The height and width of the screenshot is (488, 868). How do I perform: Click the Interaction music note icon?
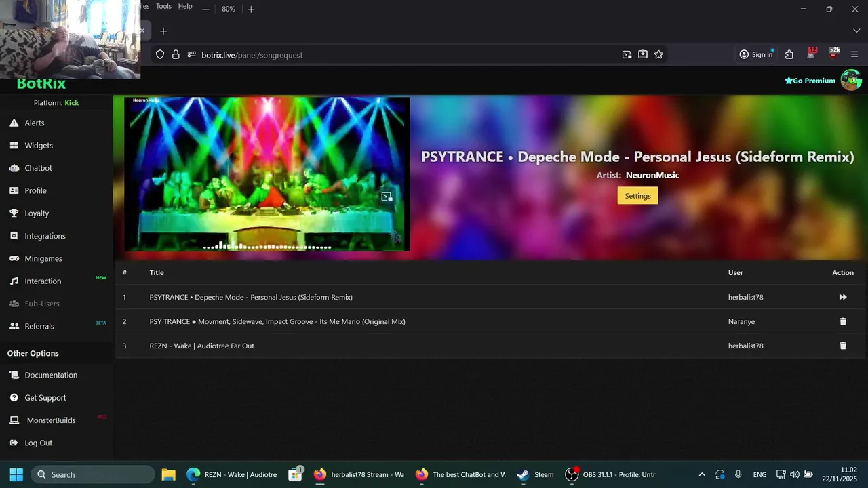(x=14, y=281)
